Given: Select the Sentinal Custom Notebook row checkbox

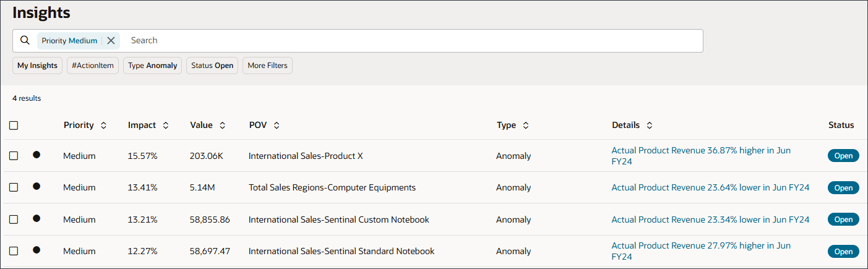Looking at the screenshot, I should pyautogui.click(x=14, y=220).
